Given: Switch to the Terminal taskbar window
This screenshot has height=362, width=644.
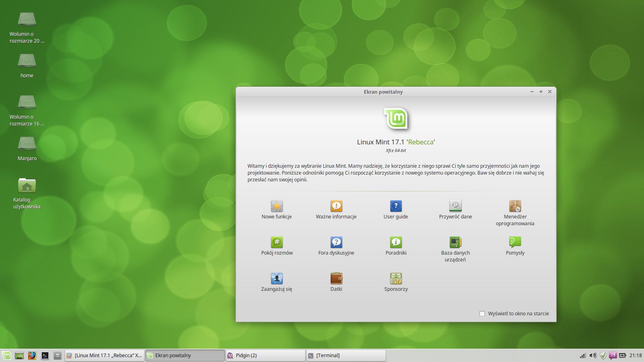Looking at the screenshot, I should click(345, 356).
